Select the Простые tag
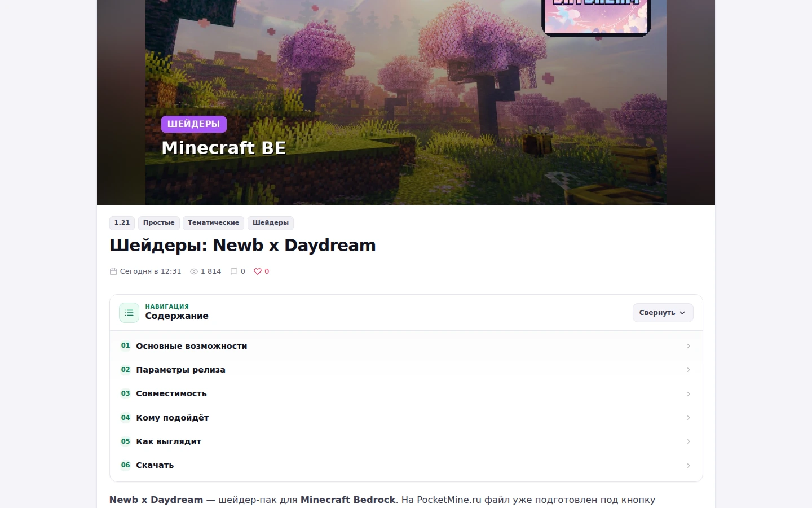This screenshot has height=508, width=812. pyautogui.click(x=158, y=223)
